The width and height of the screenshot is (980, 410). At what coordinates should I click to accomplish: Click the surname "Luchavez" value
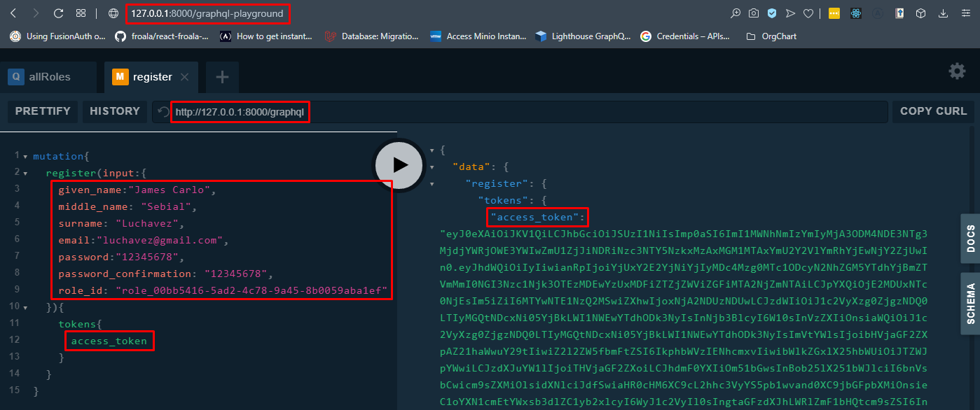tap(146, 224)
